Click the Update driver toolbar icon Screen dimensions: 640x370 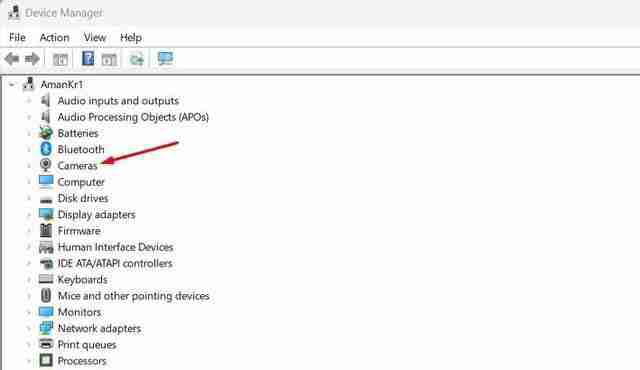click(x=137, y=60)
